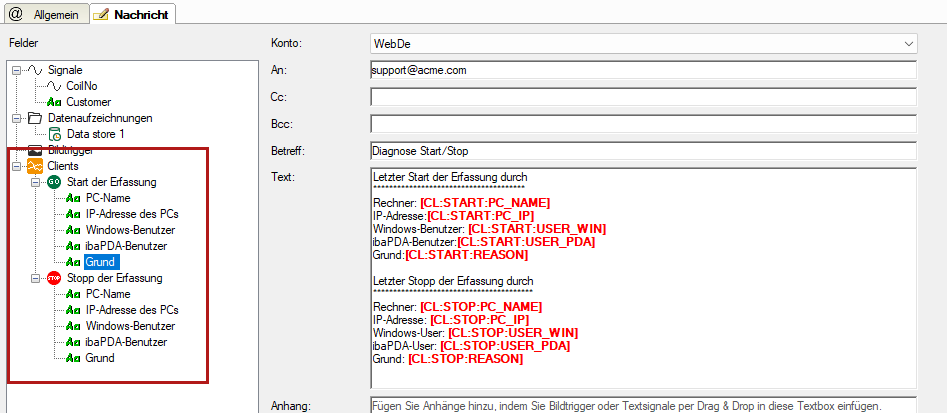Open the Konto dropdown showing WebDe
This screenshot has width=947, height=413.
(643, 43)
